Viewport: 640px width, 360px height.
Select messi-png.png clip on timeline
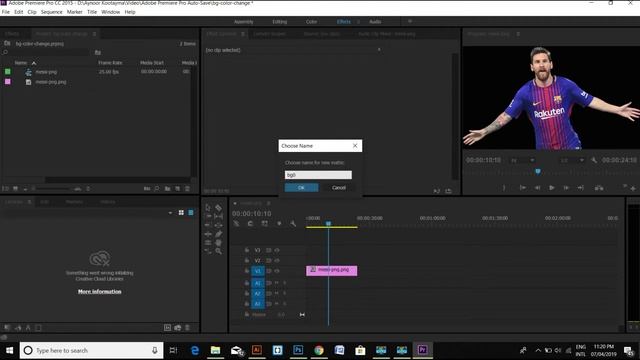[331, 271]
